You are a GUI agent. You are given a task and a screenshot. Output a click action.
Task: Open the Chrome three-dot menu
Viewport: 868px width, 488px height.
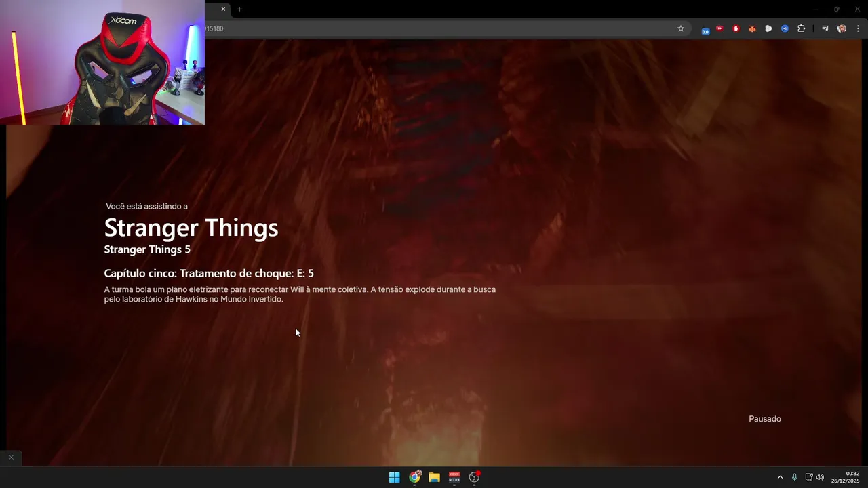858,28
